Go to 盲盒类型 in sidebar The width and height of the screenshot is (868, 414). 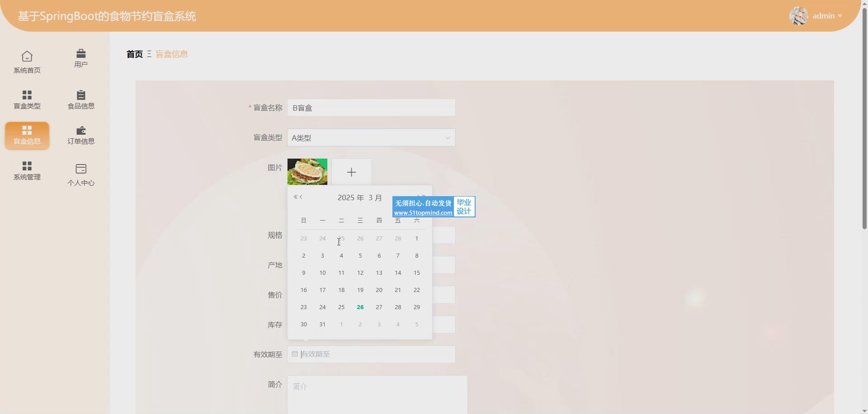tap(27, 99)
